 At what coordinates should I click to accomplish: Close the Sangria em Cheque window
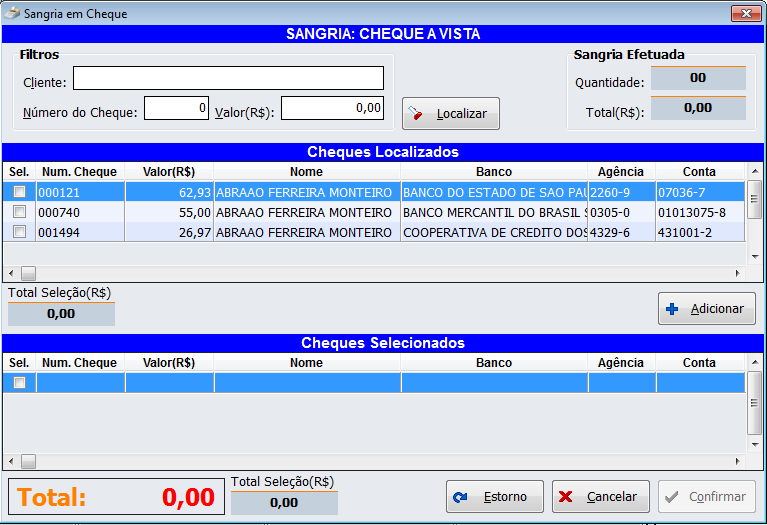coord(745,14)
